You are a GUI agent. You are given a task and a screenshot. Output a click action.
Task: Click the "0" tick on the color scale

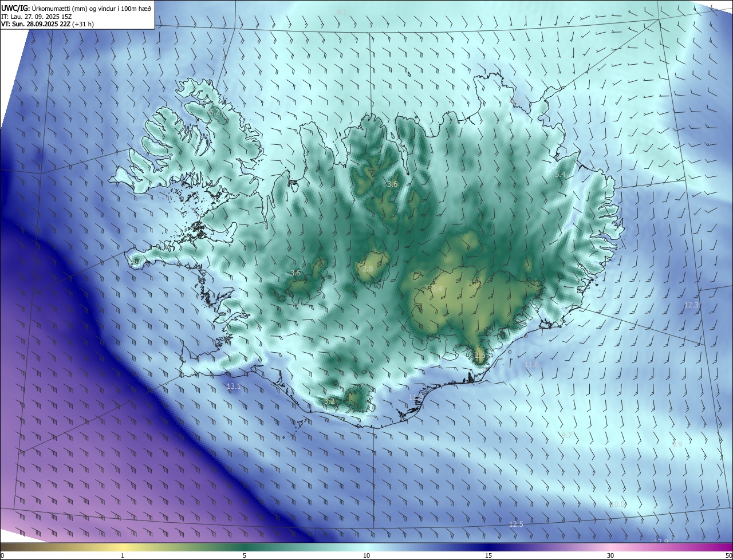(2, 555)
